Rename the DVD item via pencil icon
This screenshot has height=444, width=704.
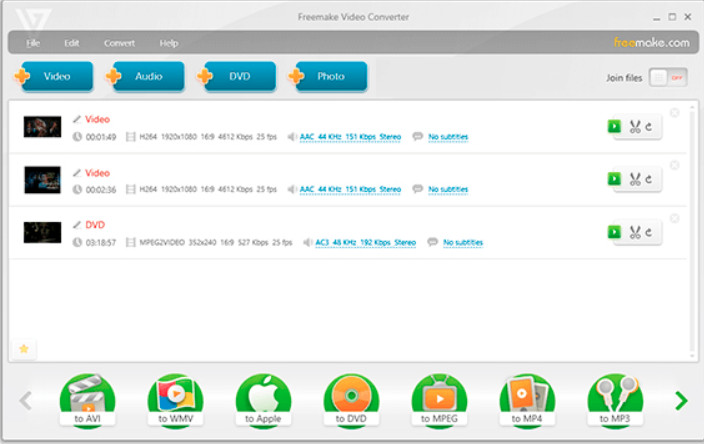77,224
